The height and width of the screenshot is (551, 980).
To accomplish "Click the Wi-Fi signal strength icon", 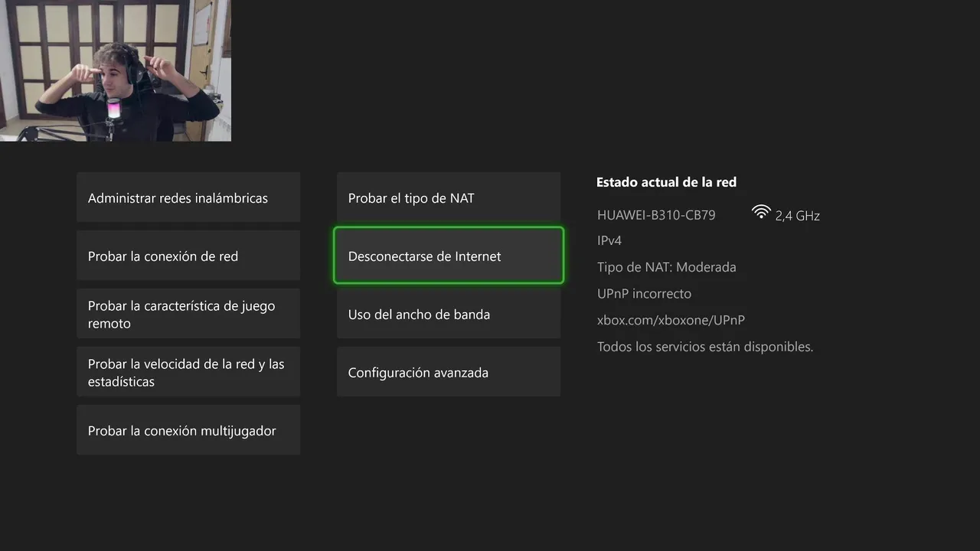I will tap(761, 213).
